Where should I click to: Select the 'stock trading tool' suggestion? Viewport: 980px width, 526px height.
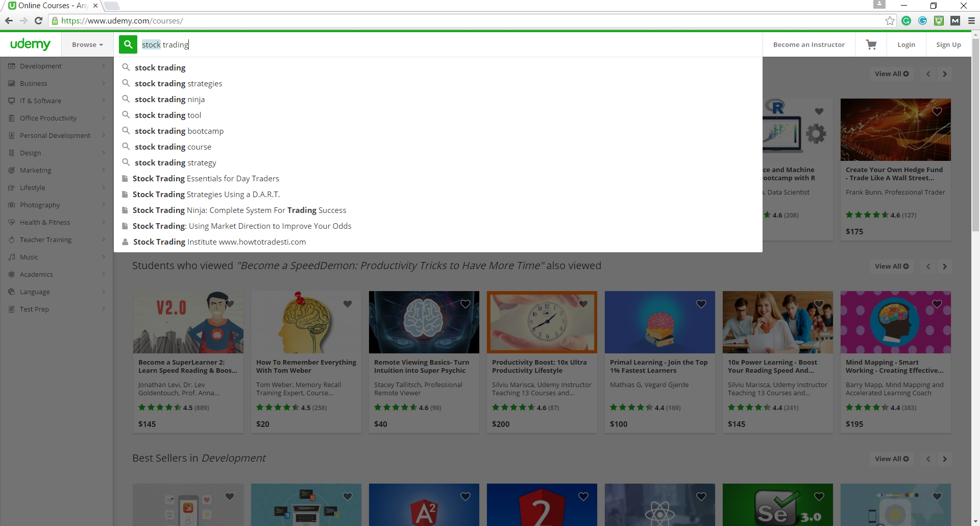pyautogui.click(x=438, y=115)
